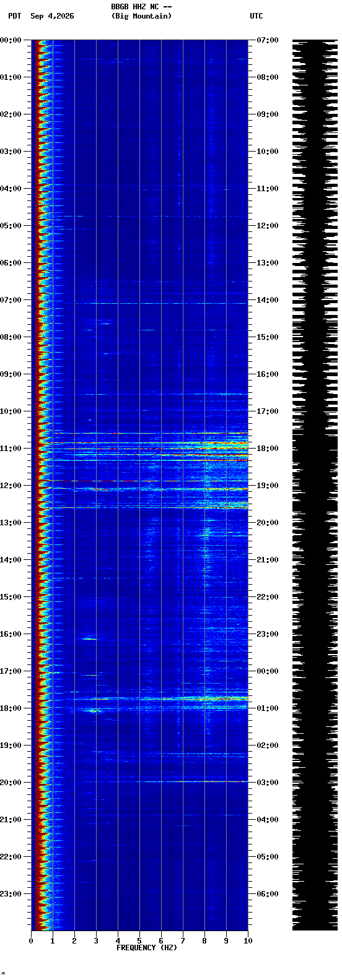Select the 05:00 label on PDT axis

click(11, 226)
